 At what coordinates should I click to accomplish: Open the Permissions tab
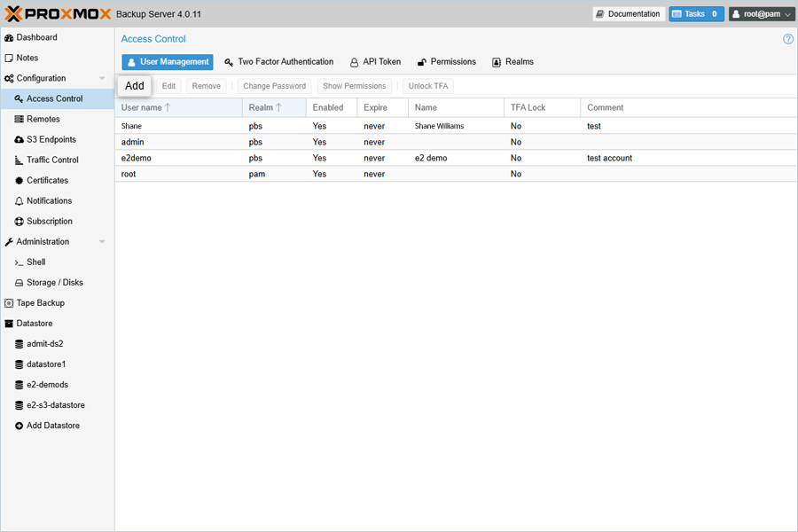tap(447, 62)
